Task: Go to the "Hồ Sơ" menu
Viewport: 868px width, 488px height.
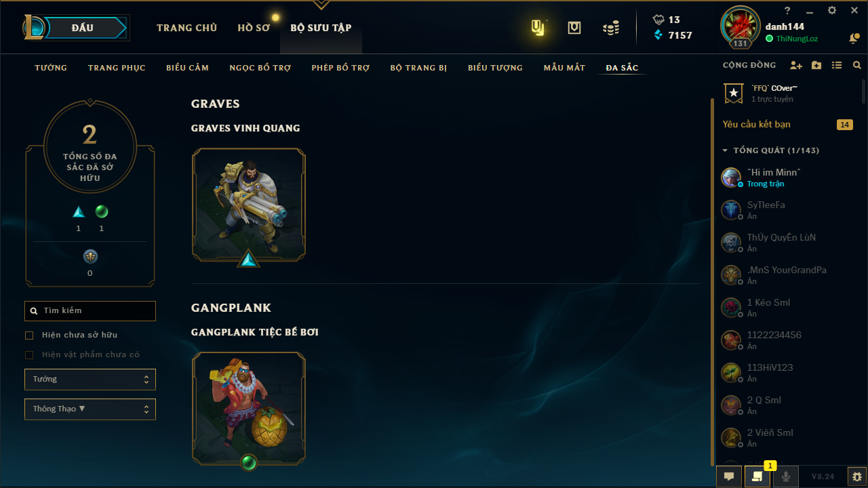Action: (x=254, y=28)
